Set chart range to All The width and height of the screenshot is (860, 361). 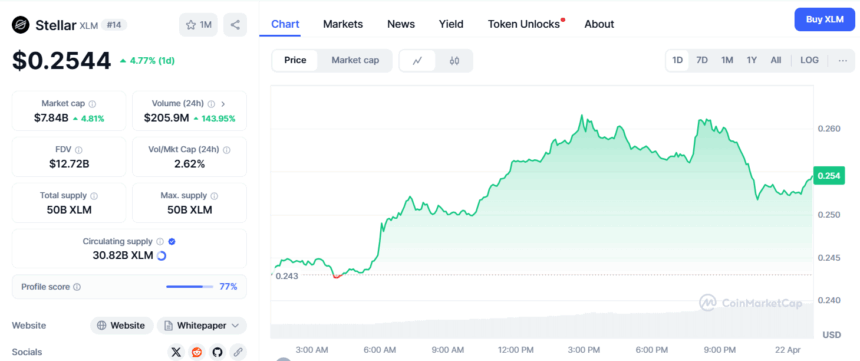click(x=776, y=60)
